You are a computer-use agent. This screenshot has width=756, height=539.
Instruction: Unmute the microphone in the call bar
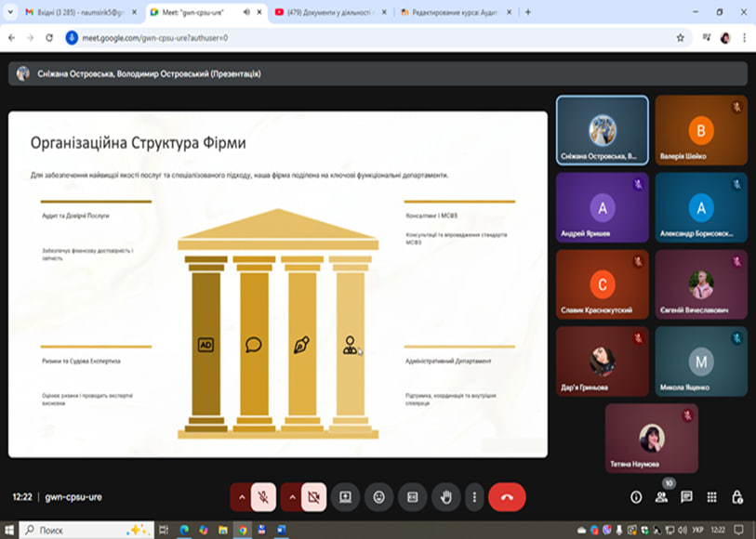264,497
